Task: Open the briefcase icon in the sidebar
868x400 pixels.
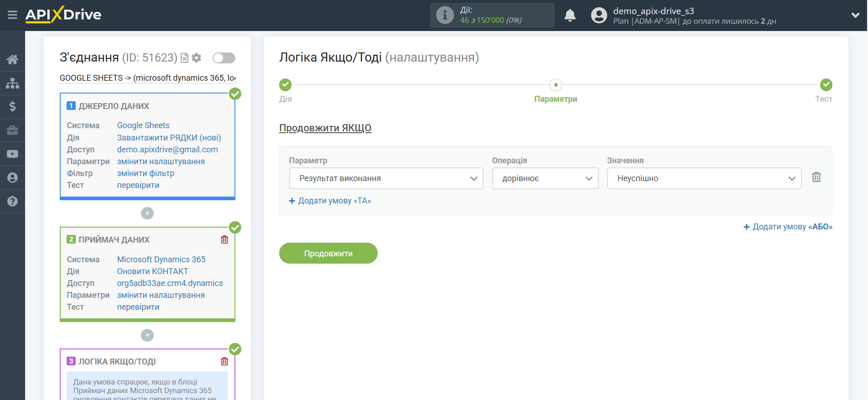Action: coord(12,130)
